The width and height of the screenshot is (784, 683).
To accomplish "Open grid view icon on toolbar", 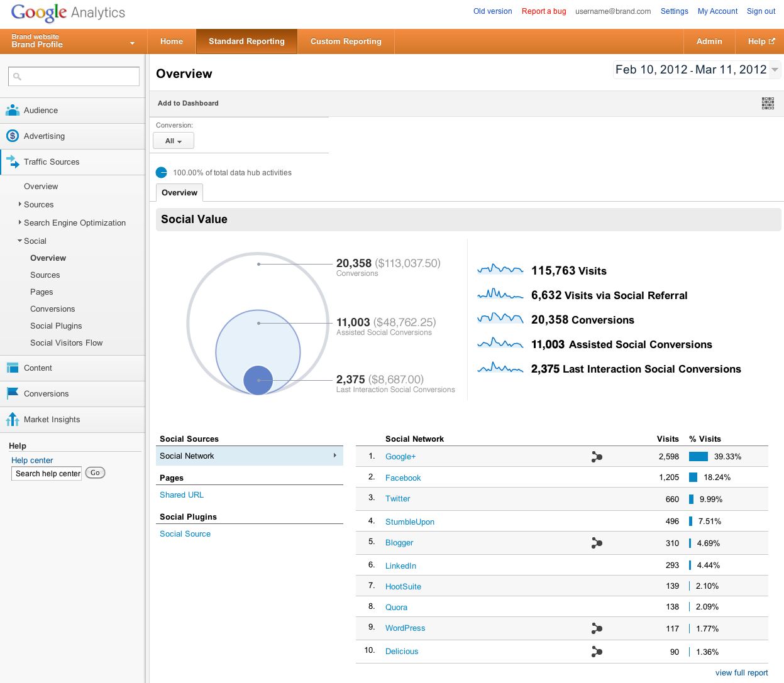I will point(768,103).
